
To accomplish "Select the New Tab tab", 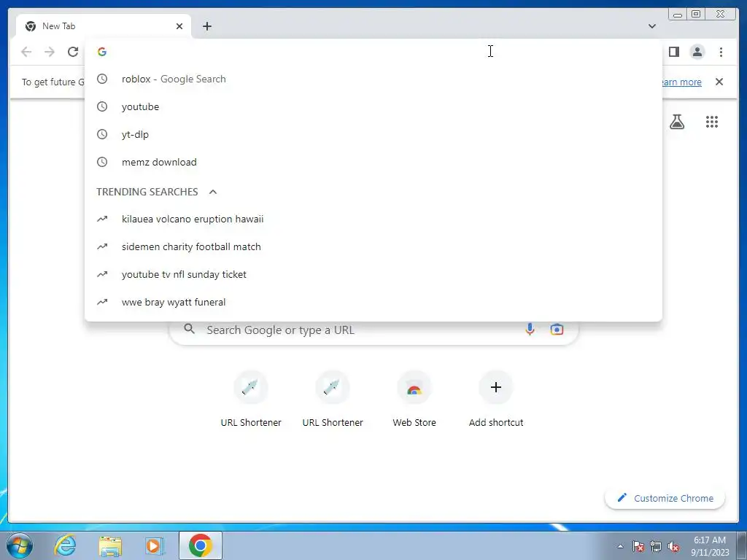I will click(x=104, y=26).
